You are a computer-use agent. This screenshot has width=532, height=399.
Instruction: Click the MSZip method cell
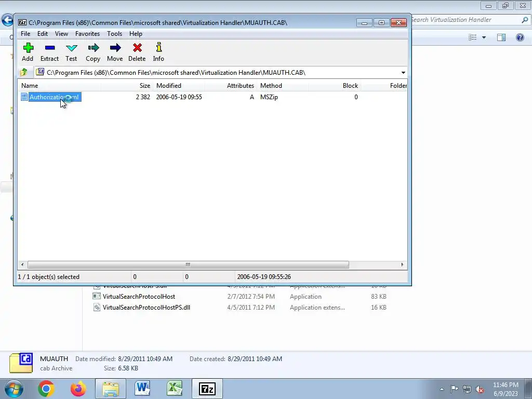pyautogui.click(x=269, y=97)
